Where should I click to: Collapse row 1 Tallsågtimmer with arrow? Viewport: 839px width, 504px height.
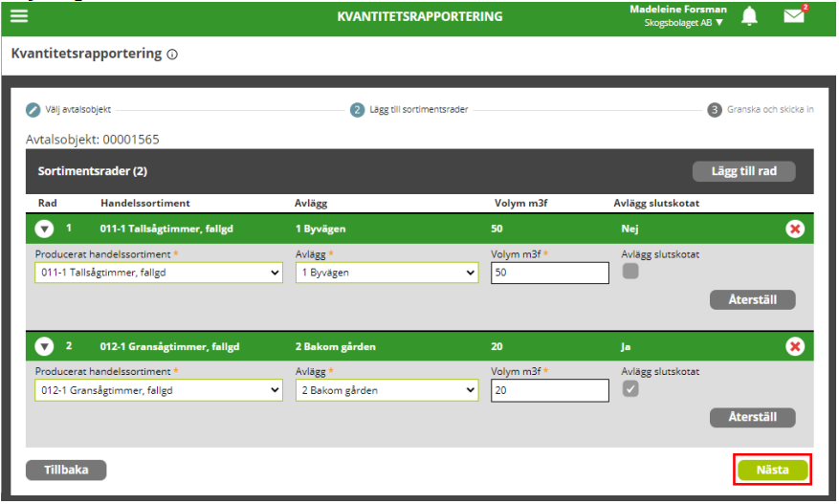coord(44,230)
